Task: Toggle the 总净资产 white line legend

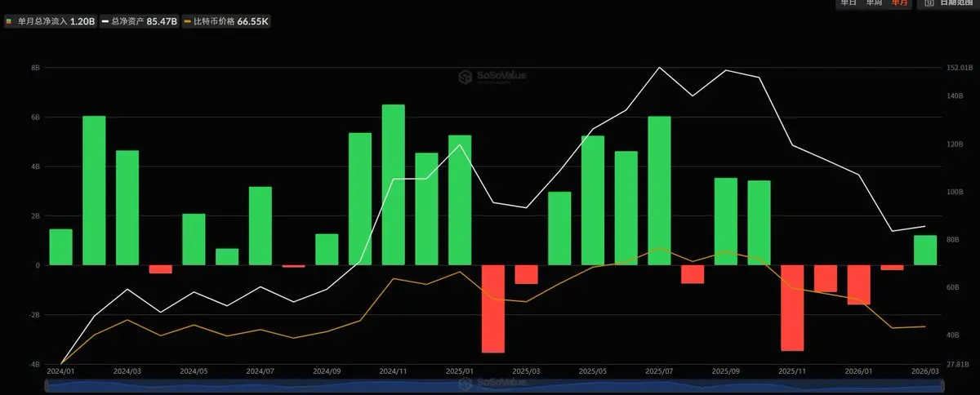Action: [x=139, y=22]
